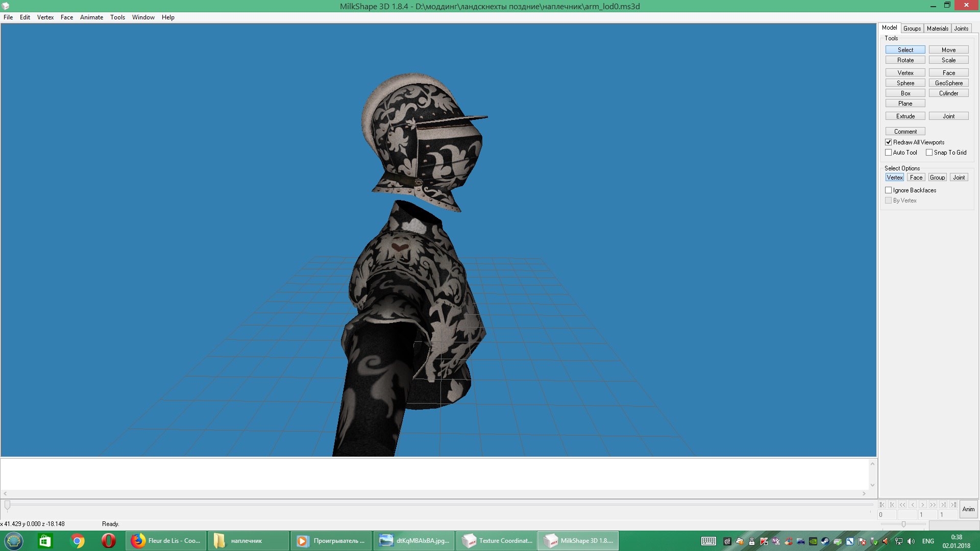Image resolution: width=980 pixels, height=551 pixels.
Task: Open the Animate menu
Action: click(x=91, y=17)
